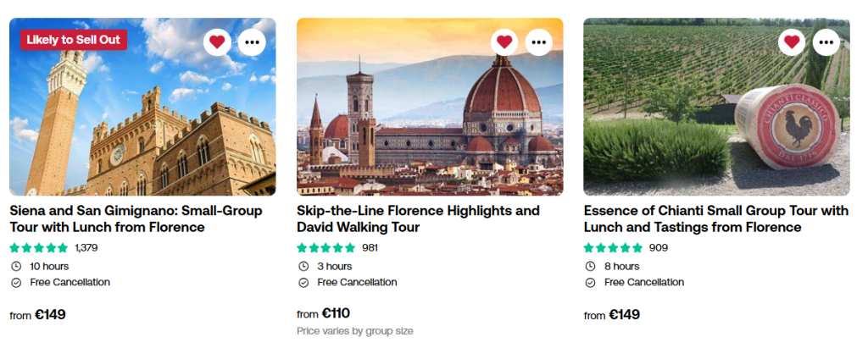Open three-dot menu on Florence Highlights card
Screen dimensions: 868x348
tap(539, 41)
